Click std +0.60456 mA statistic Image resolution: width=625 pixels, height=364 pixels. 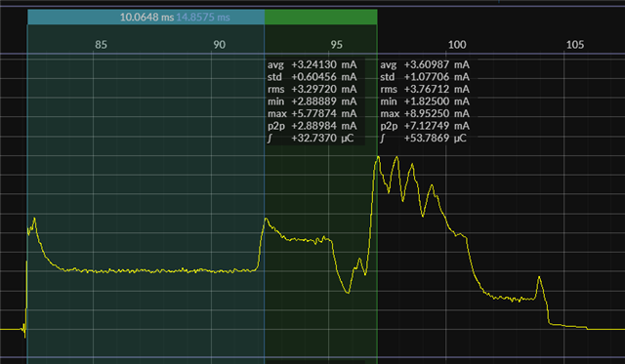pyautogui.click(x=312, y=77)
